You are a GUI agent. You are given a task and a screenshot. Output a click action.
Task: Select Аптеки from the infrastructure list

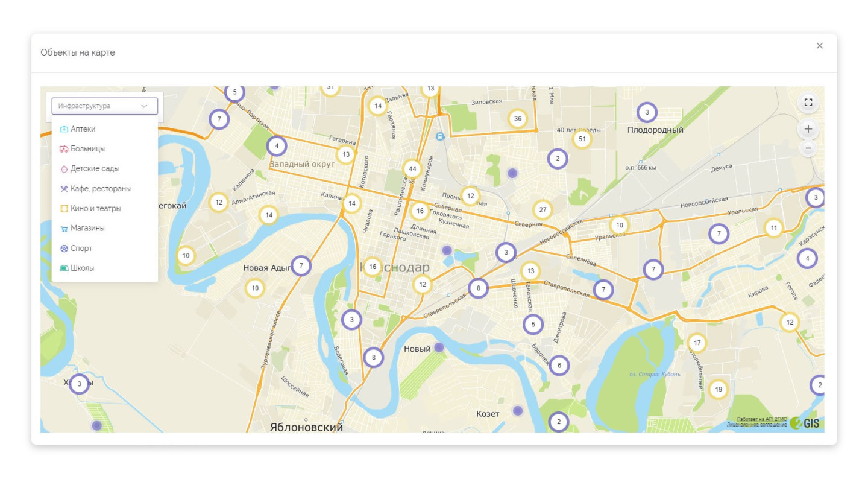[x=83, y=129]
